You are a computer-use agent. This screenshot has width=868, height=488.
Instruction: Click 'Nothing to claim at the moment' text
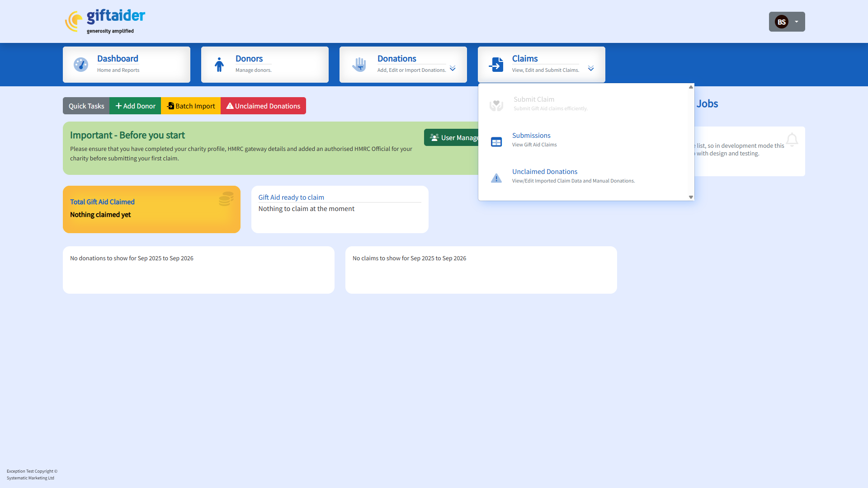tap(307, 209)
